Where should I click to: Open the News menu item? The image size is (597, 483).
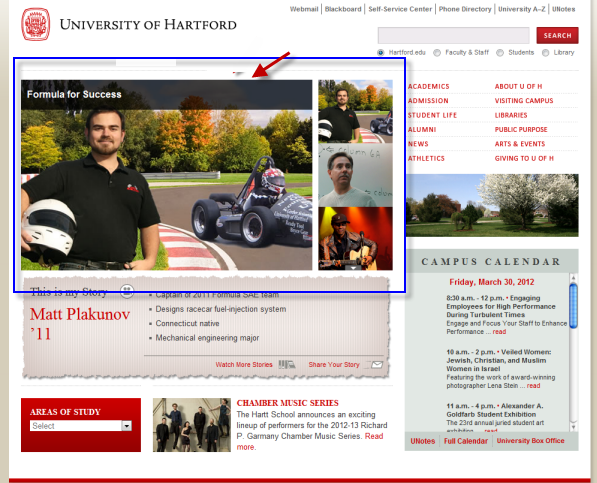pos(418,144)
